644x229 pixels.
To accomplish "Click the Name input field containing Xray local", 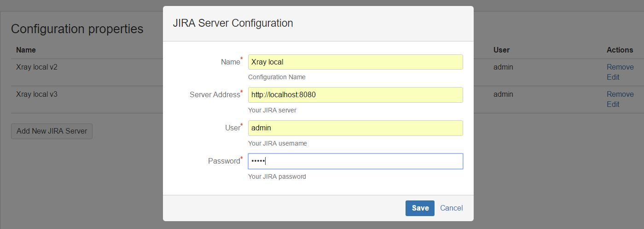I will pos(355,62).
